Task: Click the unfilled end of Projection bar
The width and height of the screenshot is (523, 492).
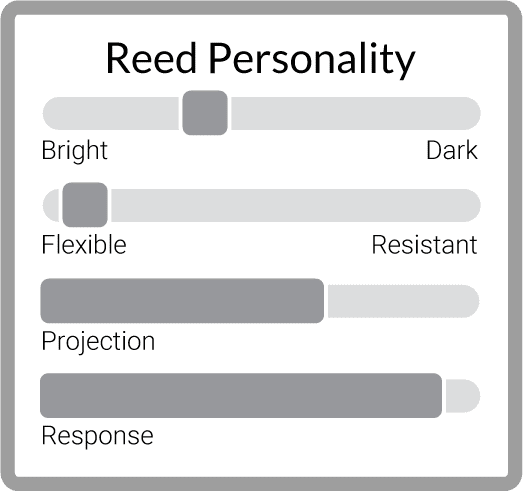Action: click(404, 301)
